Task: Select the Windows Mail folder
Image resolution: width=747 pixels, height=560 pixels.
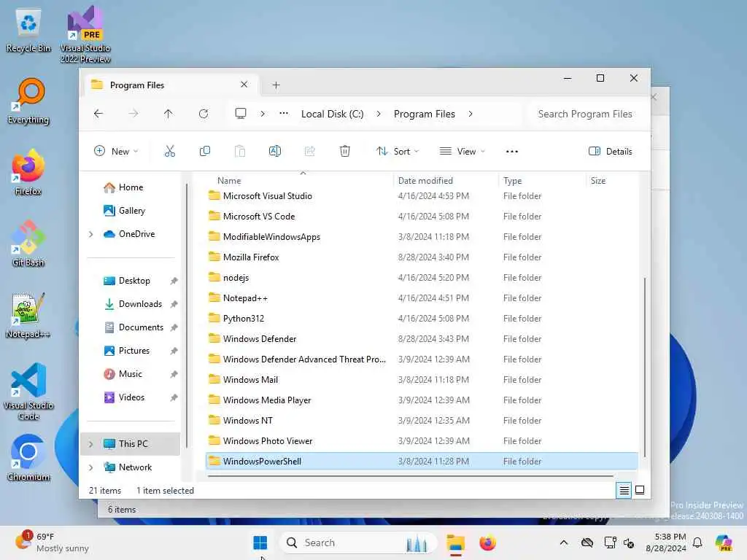Action: [422, 380]
